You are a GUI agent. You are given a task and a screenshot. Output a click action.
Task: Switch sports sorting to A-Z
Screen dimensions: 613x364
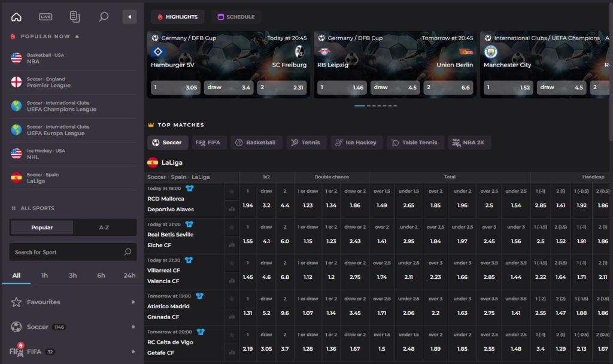click(104, 227)
